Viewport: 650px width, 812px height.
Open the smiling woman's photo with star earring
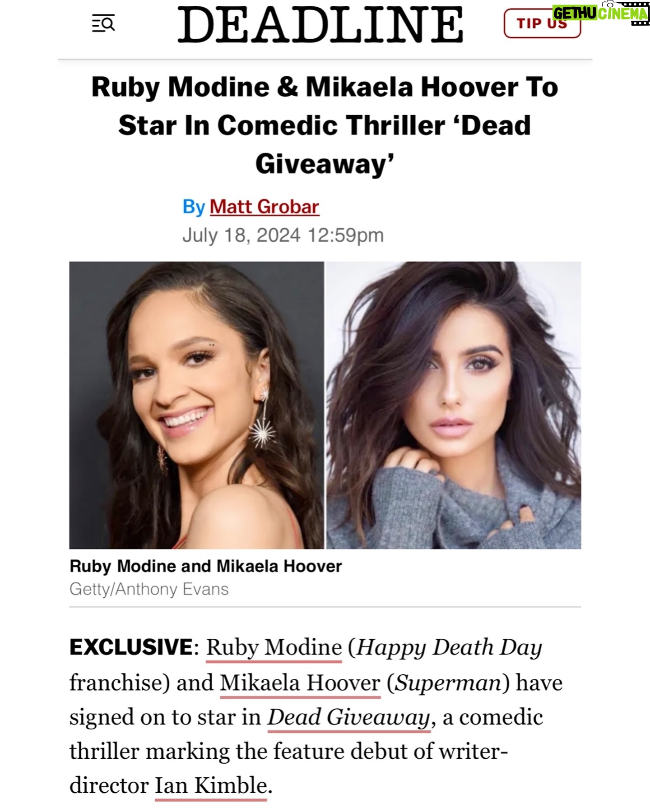pos(196,405)
